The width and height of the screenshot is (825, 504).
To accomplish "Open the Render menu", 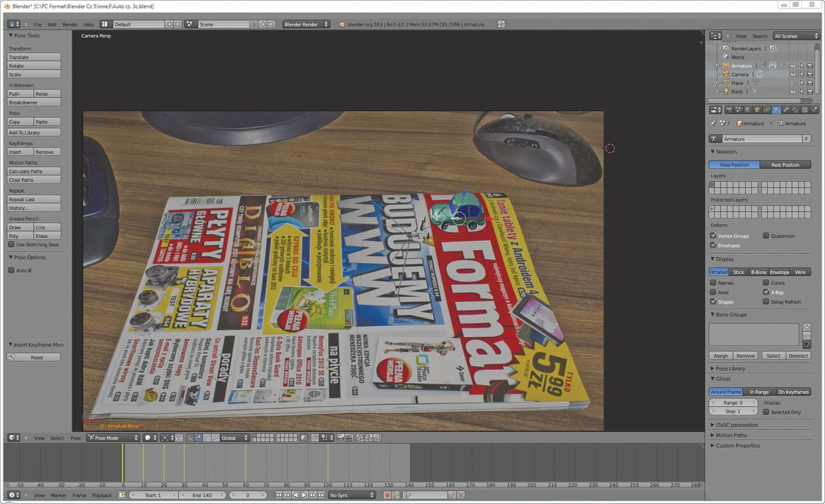I will pyautogui.click(x=70, y=24).
